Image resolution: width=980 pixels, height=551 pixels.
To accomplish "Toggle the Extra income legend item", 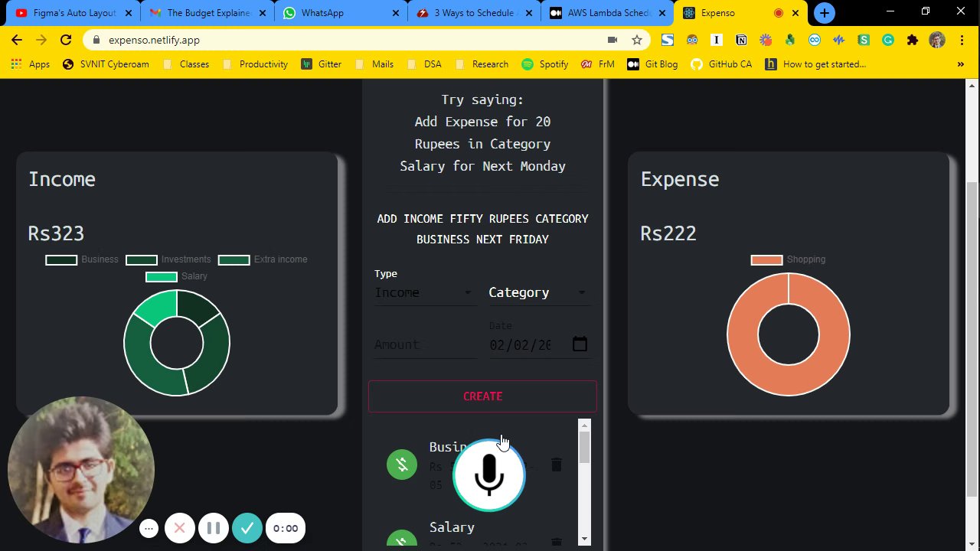I will coord(263,259).
